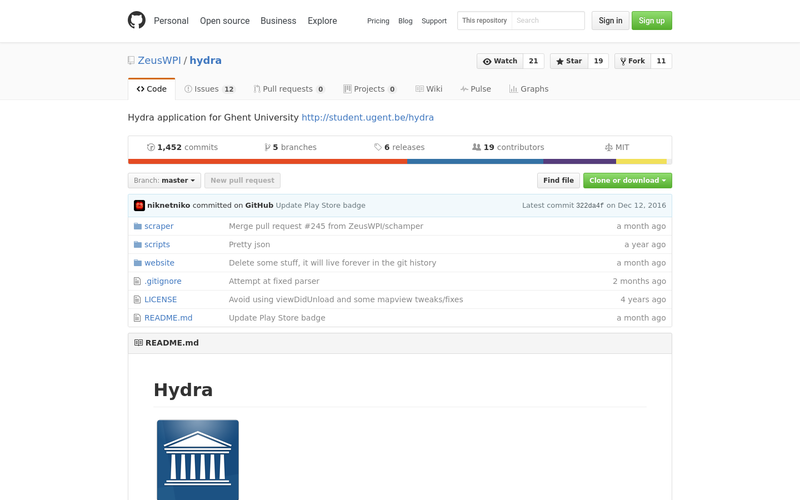Open the Pull requests tab

289,89
